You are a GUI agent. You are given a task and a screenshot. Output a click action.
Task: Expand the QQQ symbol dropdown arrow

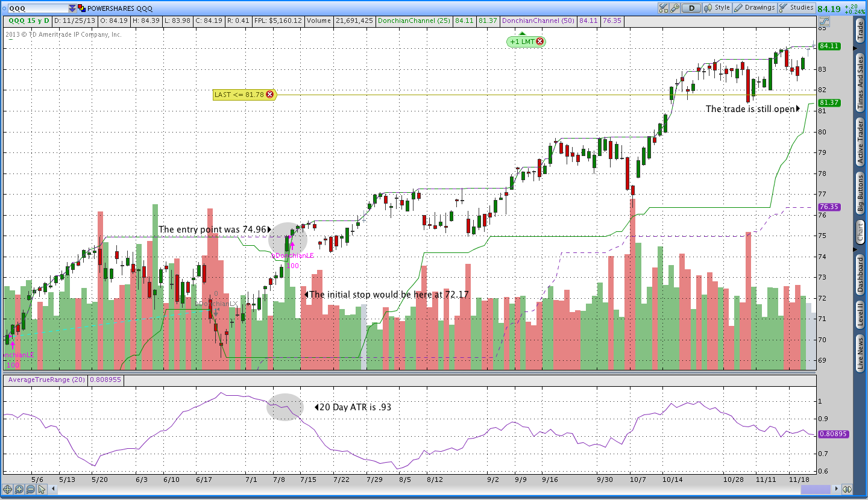click(72, 8)
